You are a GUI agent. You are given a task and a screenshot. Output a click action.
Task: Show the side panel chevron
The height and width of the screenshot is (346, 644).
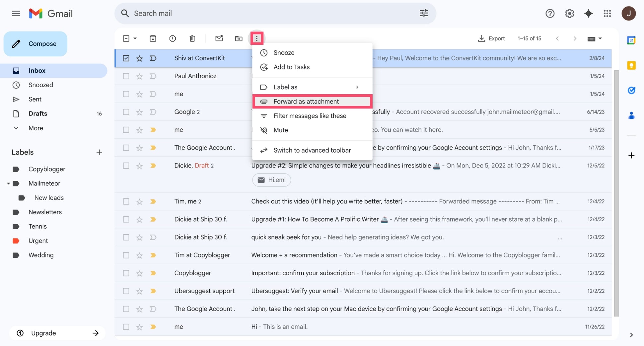point(631,335)
